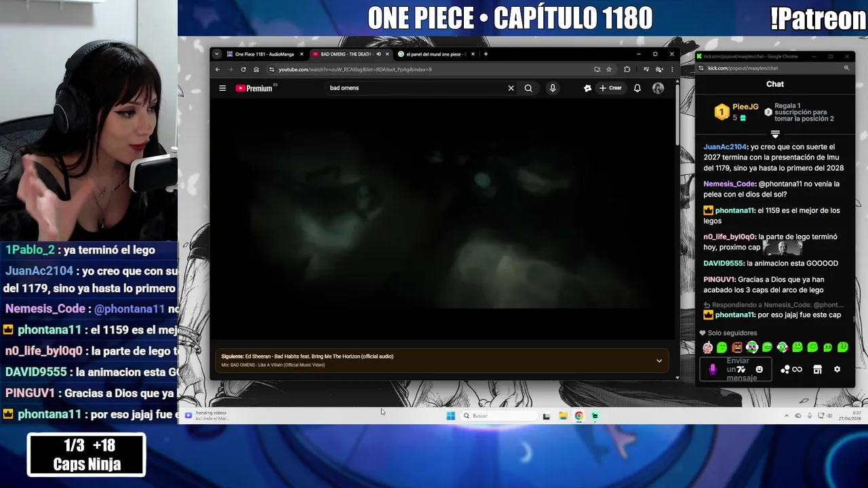
Task: Run YouTube search with magnifier button
Action: click(x=528, y=88)
